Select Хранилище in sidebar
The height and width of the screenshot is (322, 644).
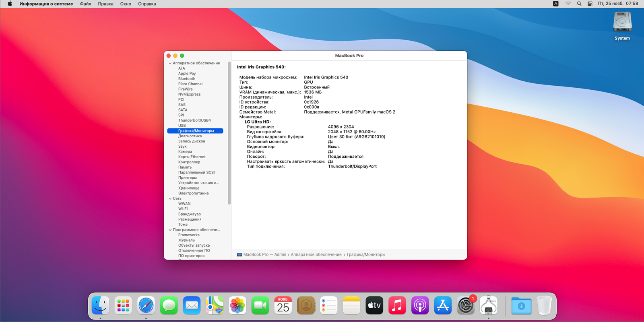pos(189,188)
